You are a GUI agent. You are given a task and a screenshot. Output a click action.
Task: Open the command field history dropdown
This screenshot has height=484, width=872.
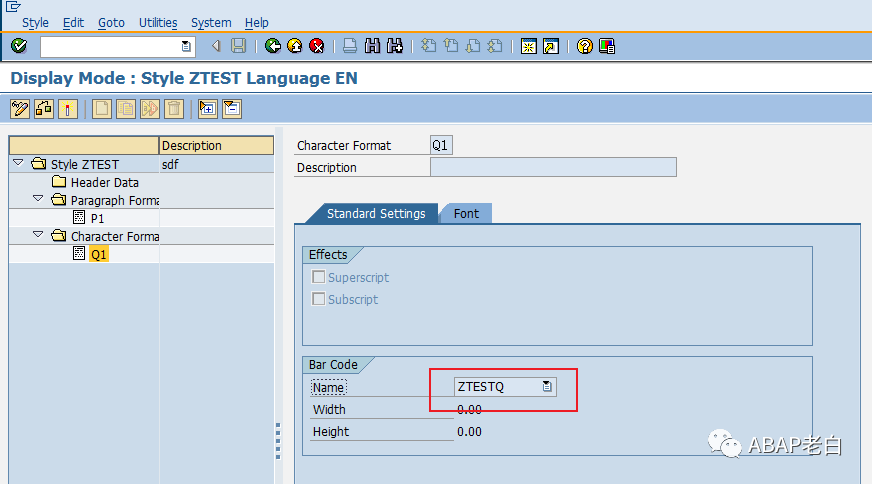[x=186, y=46]
